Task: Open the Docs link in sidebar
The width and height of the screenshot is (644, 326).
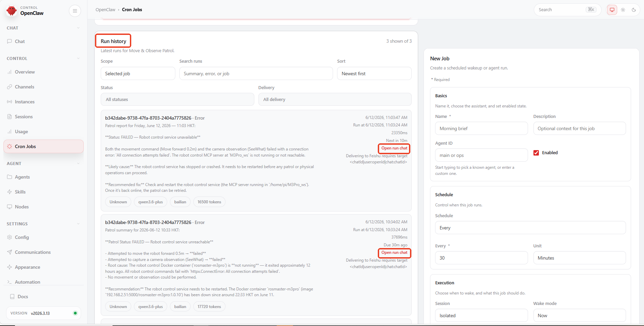Action: click(x=43, y=297)
